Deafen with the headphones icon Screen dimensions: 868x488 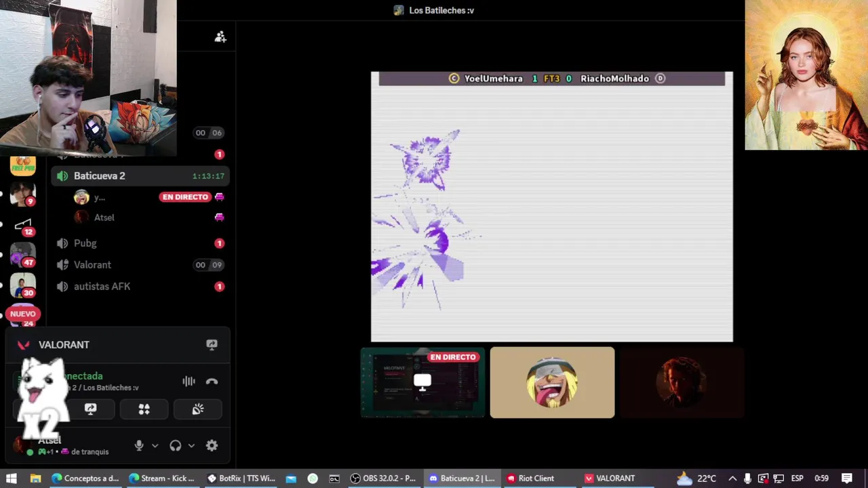[176, 445]
